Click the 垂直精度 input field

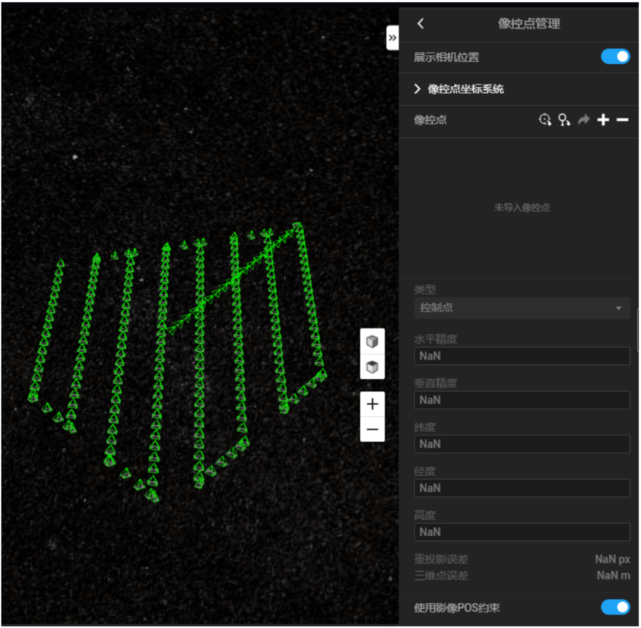tap(521, 400)
